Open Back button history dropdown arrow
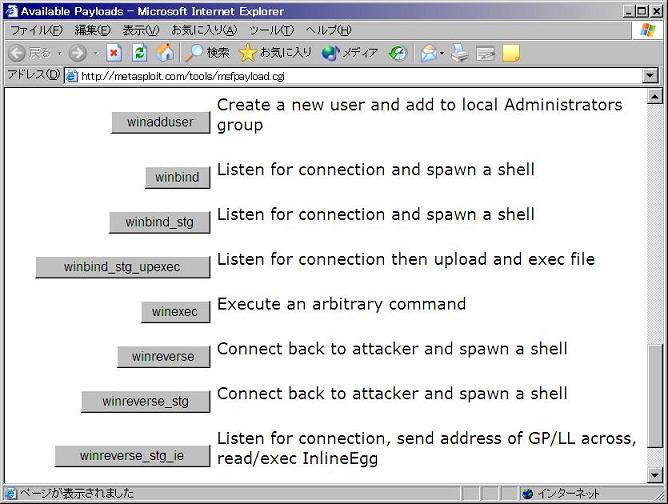The image size is (668, 504). (60, 53)
